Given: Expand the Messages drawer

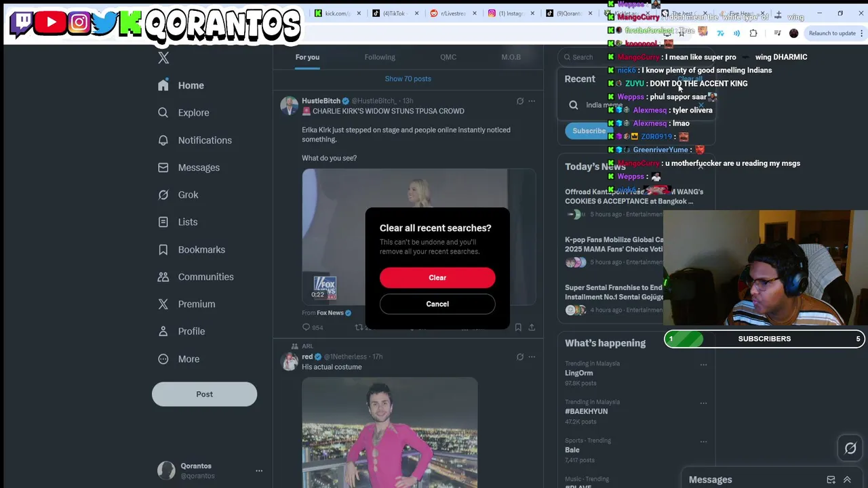Looking at the screenshot, I should pyautogui.click(x=847, y=480).
